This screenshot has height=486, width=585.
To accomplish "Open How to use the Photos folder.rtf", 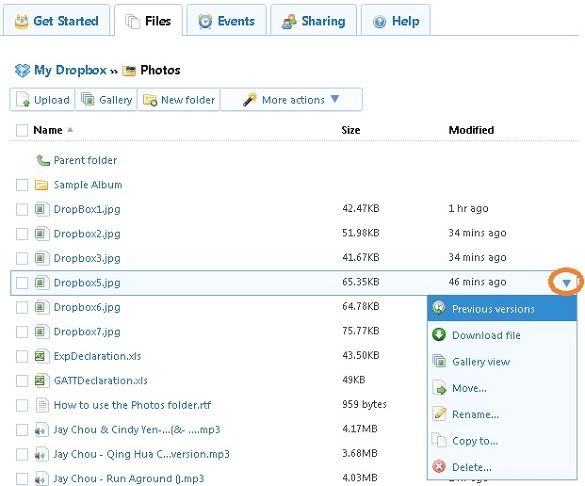I will 132,405.
